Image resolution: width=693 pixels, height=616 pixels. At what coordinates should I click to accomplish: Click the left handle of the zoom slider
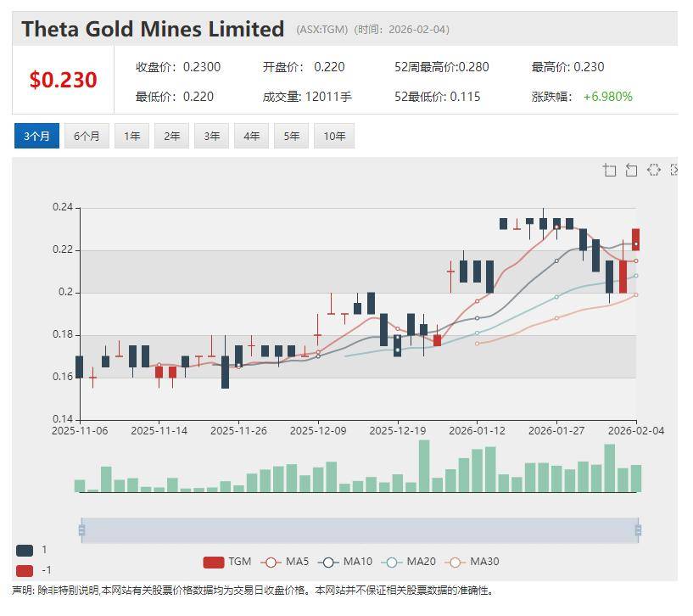[x=81, y=530]
